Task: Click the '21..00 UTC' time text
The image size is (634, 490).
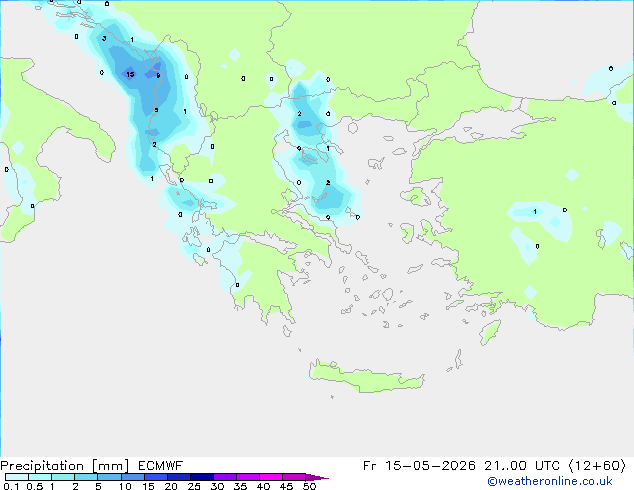Action: (x=522, y=466)
